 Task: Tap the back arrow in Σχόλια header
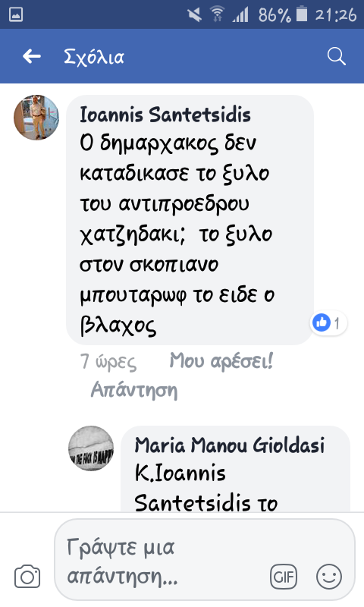pos(32,56)
